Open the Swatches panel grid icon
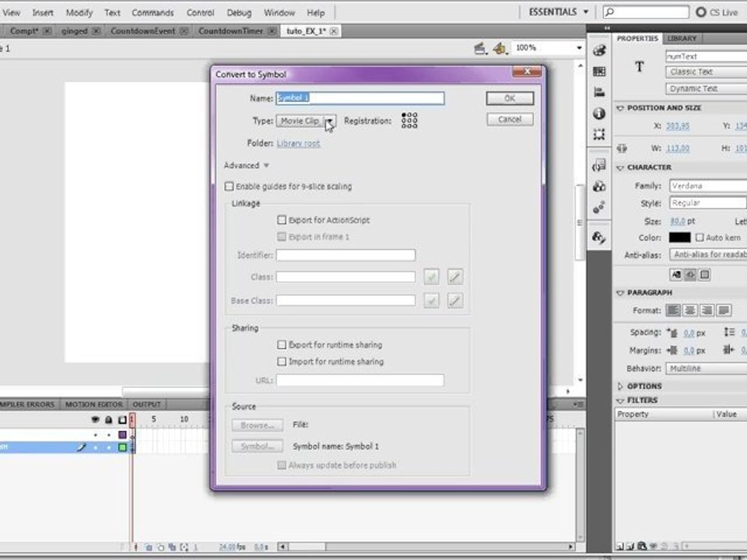 coord(599,72)
